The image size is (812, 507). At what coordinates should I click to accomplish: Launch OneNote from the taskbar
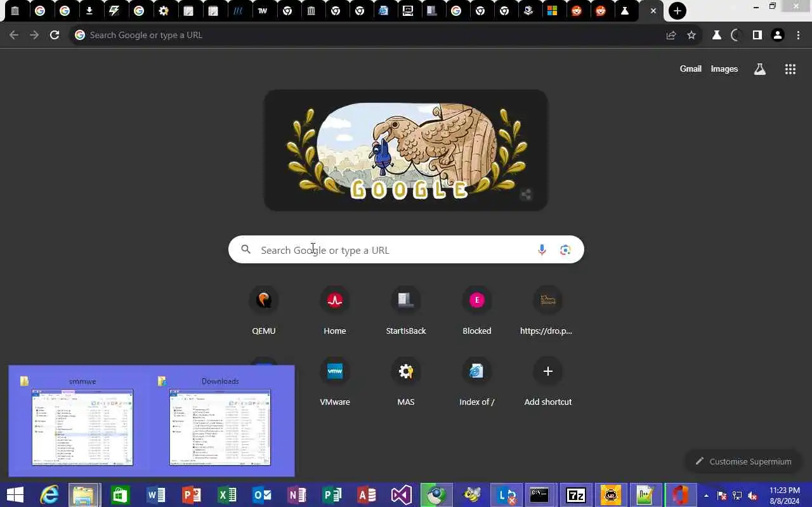click(x=297, y=495)
